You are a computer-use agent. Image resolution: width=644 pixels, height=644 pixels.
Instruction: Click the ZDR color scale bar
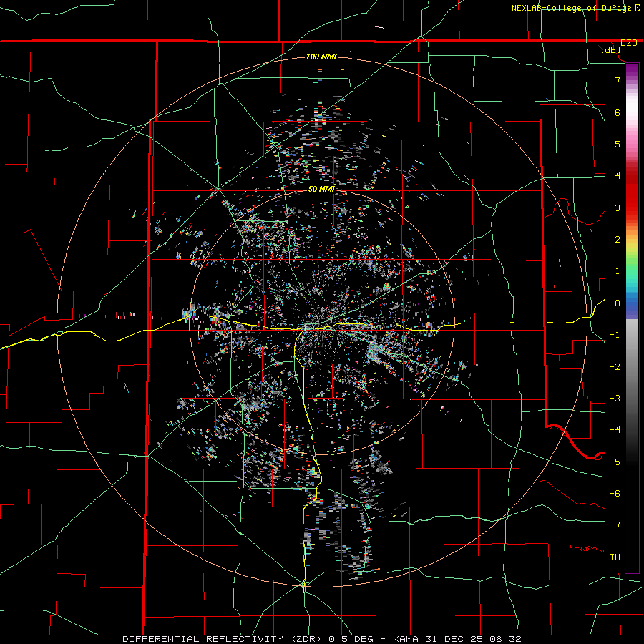[632, 318]
